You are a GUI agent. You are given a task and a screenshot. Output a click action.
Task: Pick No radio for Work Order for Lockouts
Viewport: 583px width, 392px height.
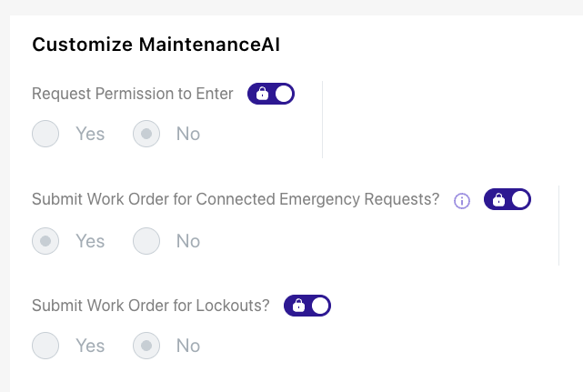coord(146,346)
